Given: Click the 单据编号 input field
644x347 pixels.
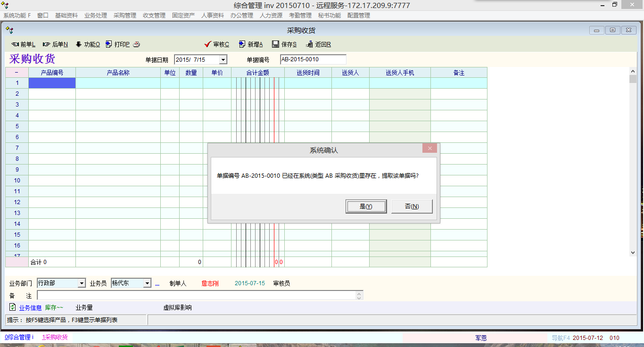Looking at the screenshot, I should point(313,59).
